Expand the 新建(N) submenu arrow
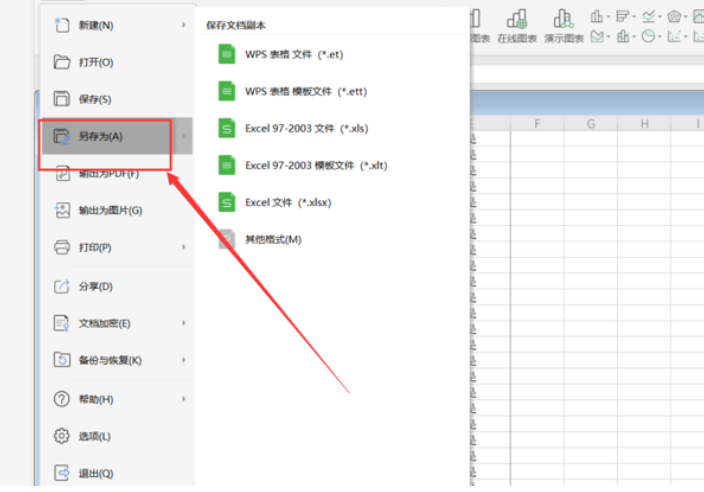 point(184,25)
